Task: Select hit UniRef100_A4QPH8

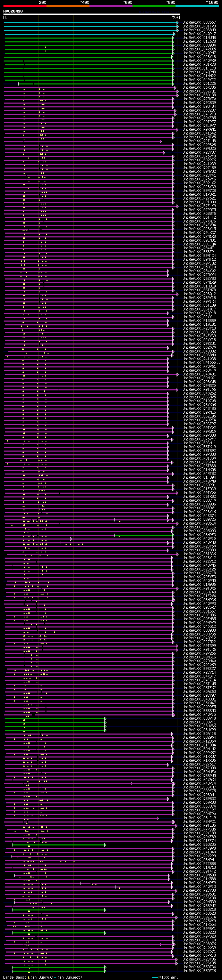Action: click(x=199, y=543)
